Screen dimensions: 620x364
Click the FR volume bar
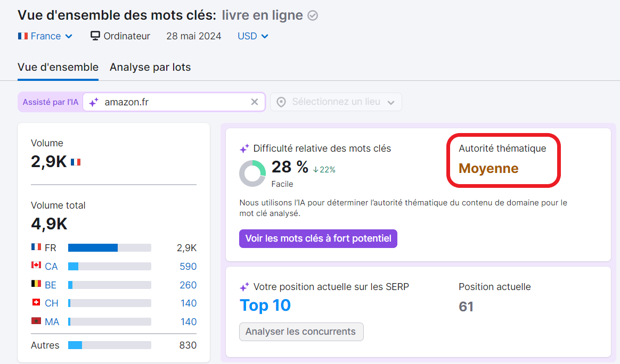[x=109, y=247]
